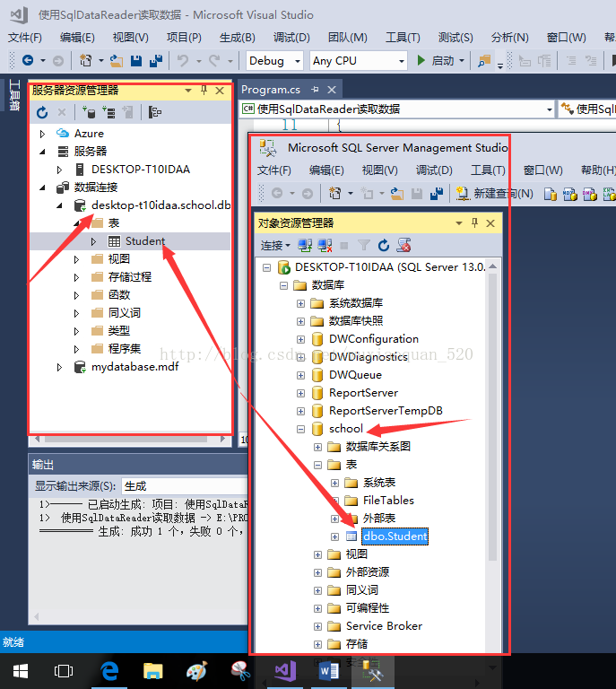Viewport: 616px width, 689px height.
Task: Collapse the school database in SSMS
Action: (300, 429)
